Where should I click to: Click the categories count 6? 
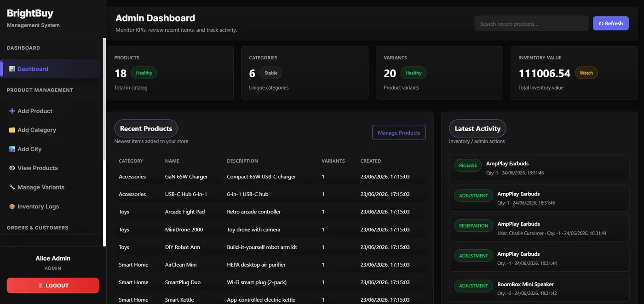click(x=252, y=73)
